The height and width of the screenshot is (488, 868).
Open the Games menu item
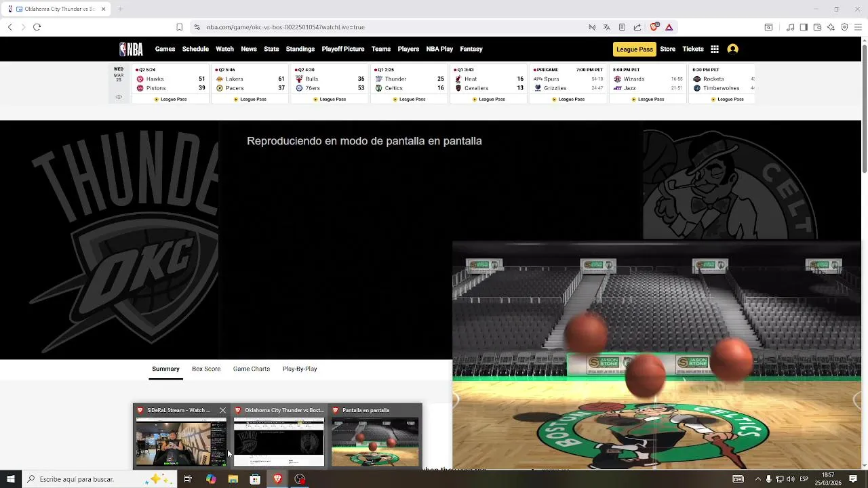[165, 49]
